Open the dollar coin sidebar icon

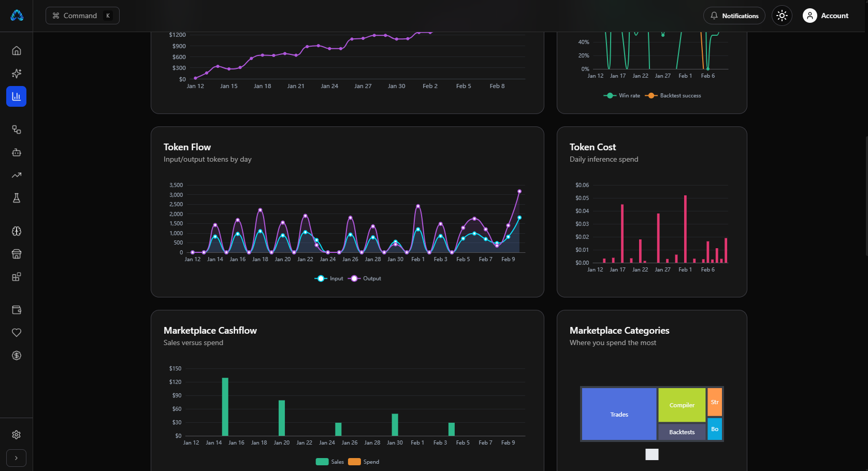17,355
